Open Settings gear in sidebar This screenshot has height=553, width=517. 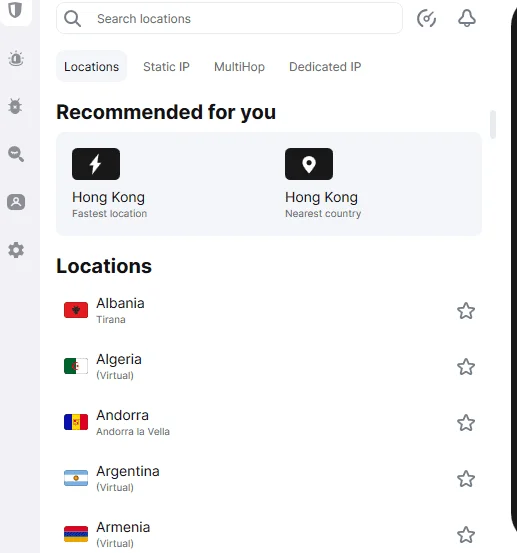point(16,250)
